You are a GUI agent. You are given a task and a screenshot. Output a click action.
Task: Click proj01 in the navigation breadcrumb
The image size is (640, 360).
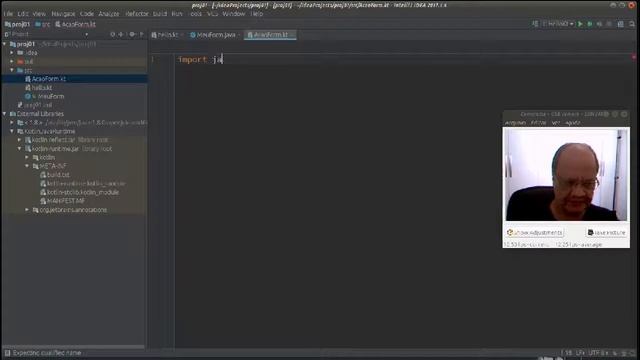[x=18, y=24]
